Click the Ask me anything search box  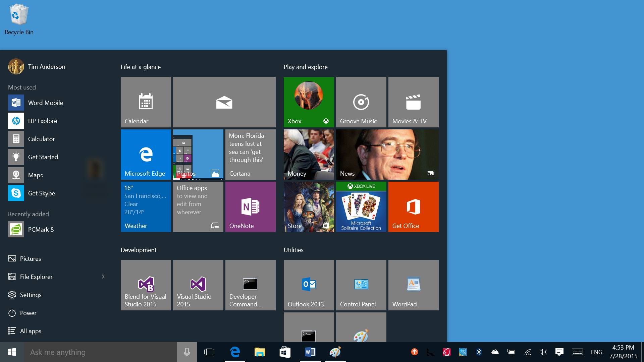click(100, 352)
